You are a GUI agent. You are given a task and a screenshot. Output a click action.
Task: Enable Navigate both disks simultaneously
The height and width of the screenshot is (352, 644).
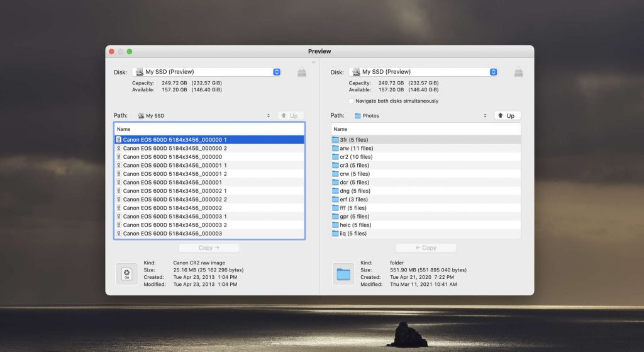click(351, 101)
